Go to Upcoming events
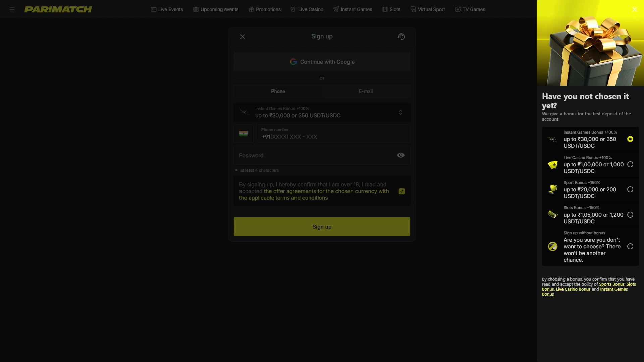644x362 pixels. [216, 9]
